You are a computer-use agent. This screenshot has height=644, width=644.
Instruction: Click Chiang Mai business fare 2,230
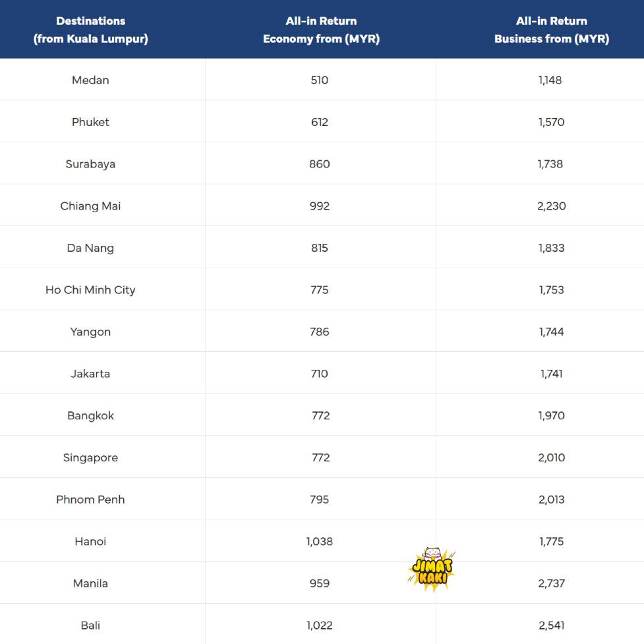pos(551,206)
